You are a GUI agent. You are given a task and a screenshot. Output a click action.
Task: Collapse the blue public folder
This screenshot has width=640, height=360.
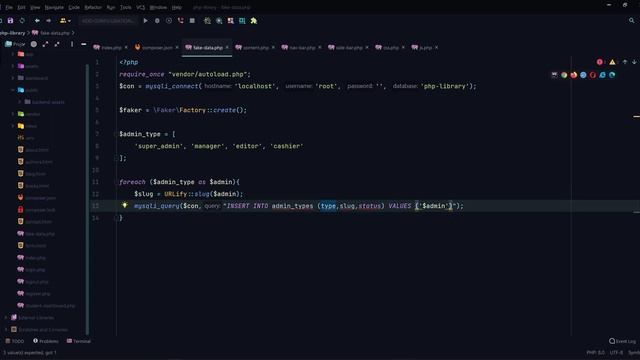[13, 90]
